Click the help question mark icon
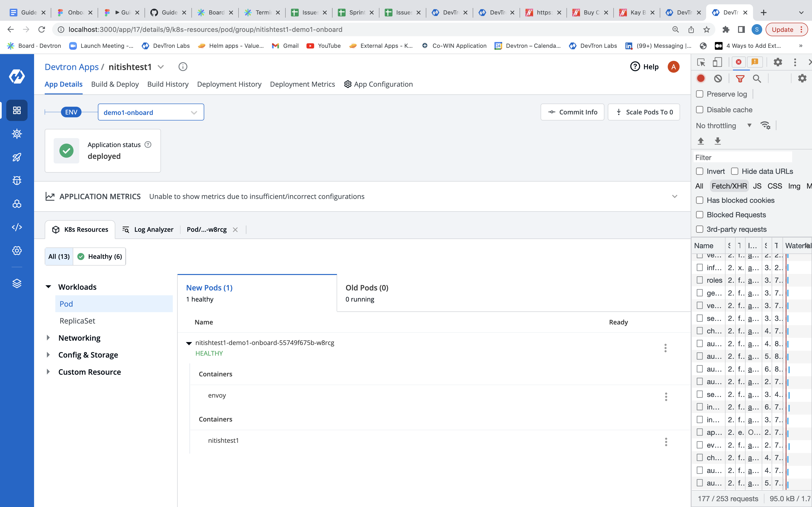The image size is (812, 507). coord(635,67)
